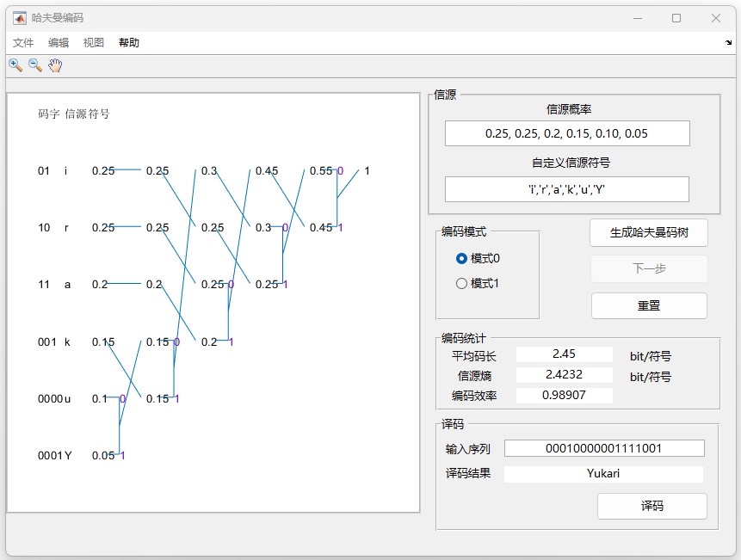Close the 哈夫曼编码 window
This screenshot has width=741, height=560.
716,18
